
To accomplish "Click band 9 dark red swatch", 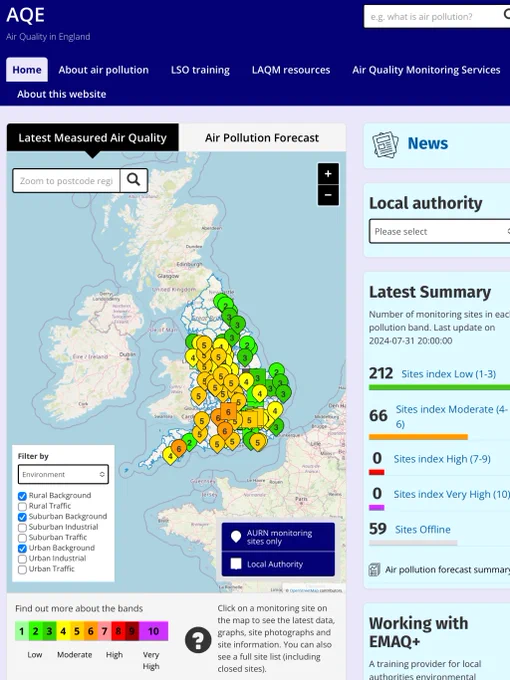I will coord(132,631).
